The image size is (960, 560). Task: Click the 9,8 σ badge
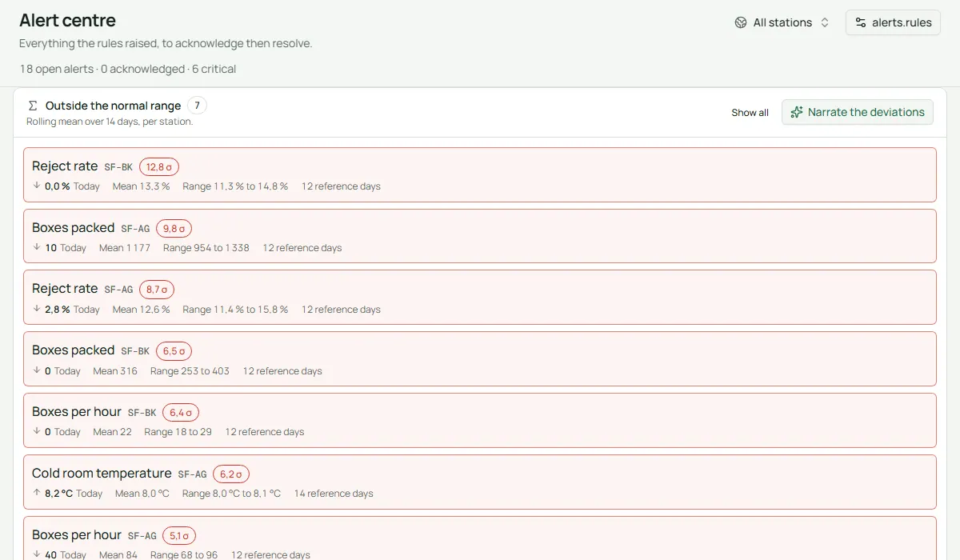174,228
